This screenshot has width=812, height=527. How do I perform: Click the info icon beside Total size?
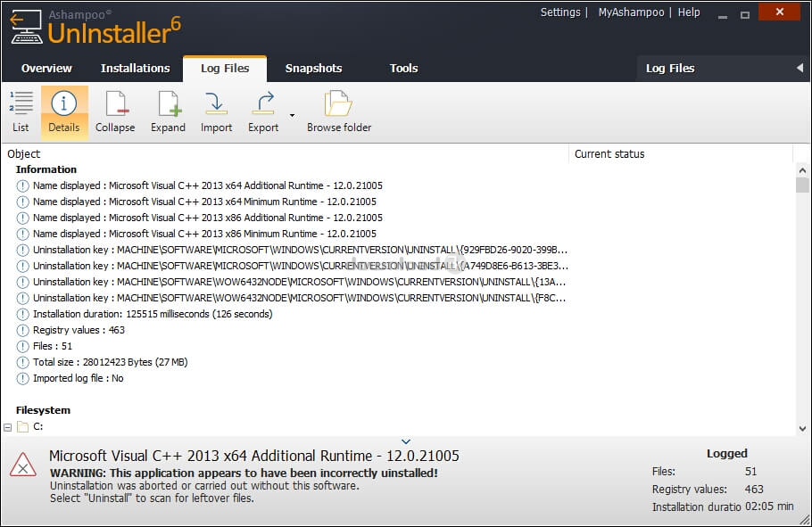pos(22,362)
